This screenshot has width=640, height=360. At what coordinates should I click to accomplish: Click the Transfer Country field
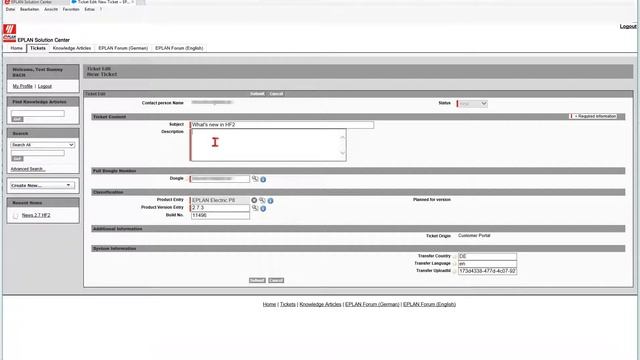(487, 257)
